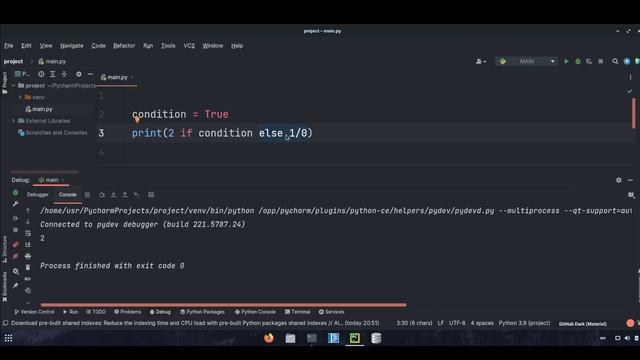The height and width of the screenshot is (360, 640).
Task: Start debugging with the green bug icon
Action: click(x=578, y=61)
